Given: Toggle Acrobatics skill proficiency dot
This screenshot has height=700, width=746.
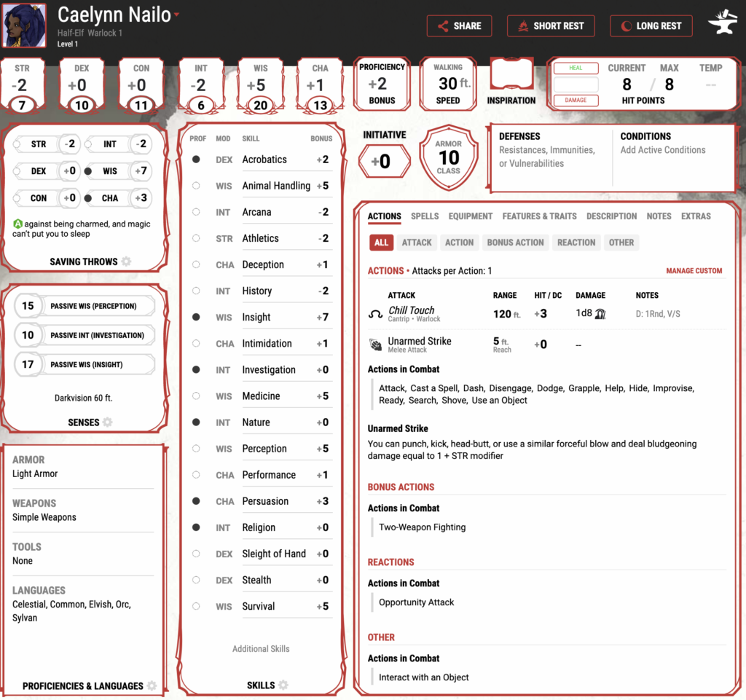Looking at the screenshot, I should point(196,160).
